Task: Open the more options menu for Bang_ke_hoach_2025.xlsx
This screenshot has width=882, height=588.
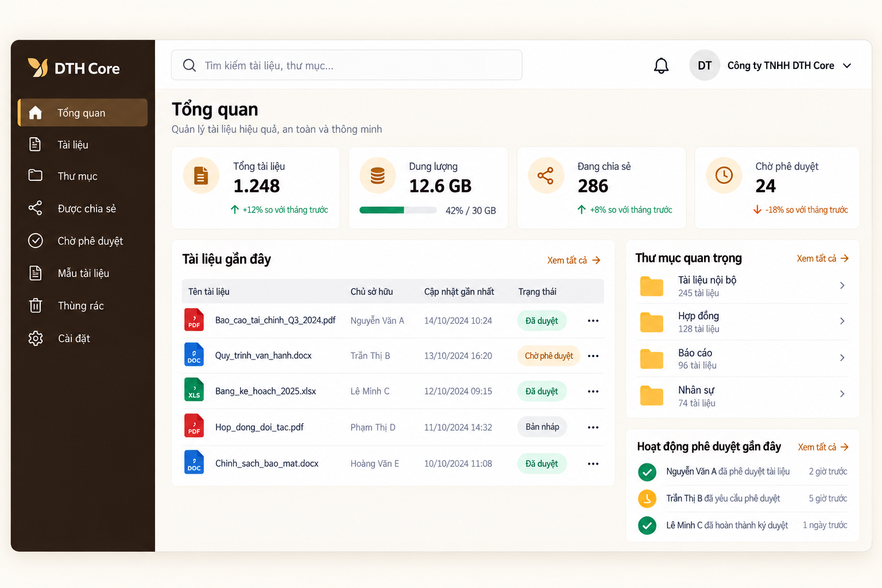Action: [593, 392]
